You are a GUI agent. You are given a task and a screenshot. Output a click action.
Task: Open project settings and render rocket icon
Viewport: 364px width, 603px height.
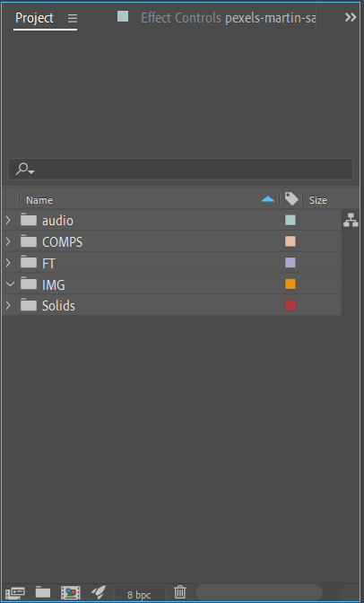pos(99,592)
